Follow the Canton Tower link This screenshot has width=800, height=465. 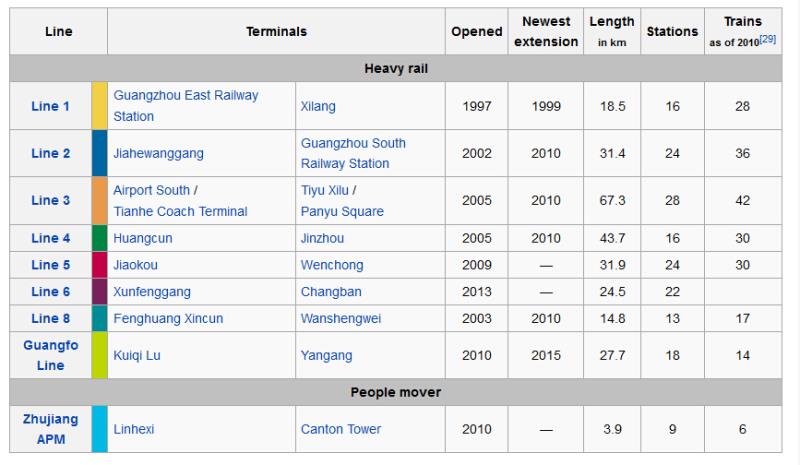click(341, 429)
